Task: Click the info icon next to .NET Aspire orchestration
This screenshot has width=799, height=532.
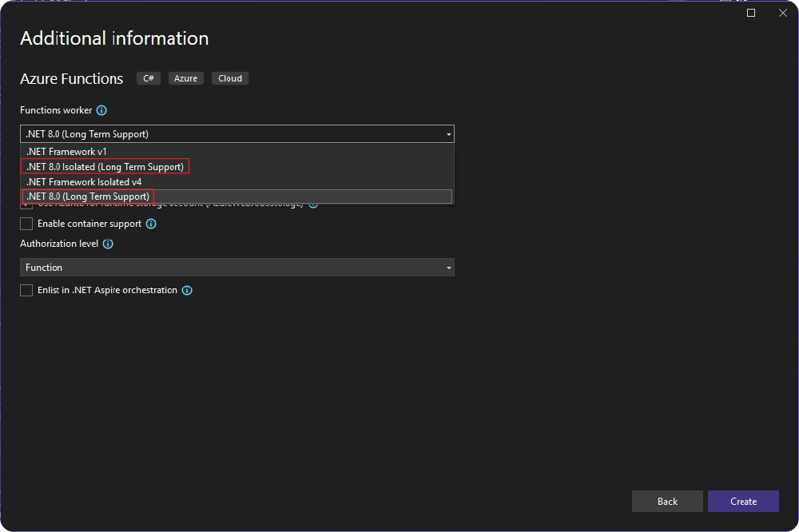Action: click(187, 290)
